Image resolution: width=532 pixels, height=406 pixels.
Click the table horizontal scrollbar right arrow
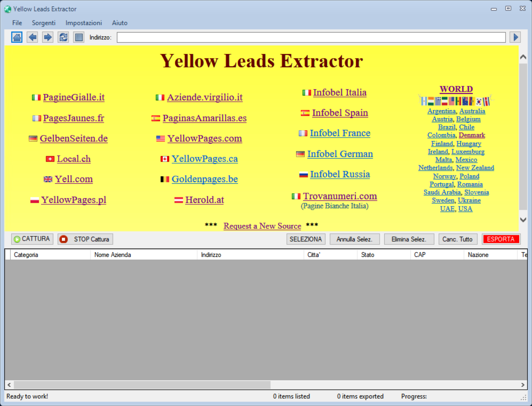tap(523, 385)
